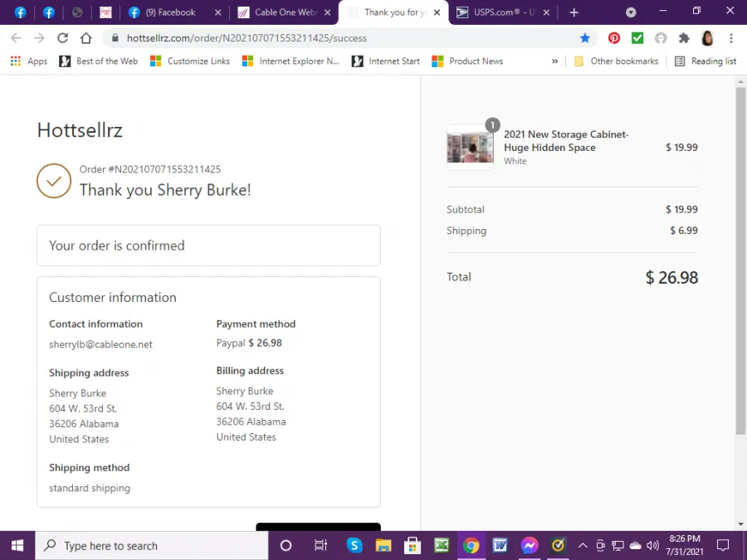Click the storage cabinet product thumbnail
Viewport: 747px width, 560px height.
click(x=471, y=147)
